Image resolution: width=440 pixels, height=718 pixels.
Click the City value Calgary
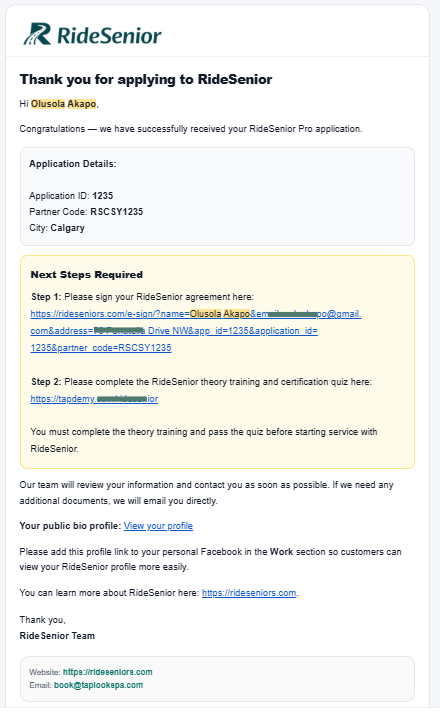click(x=67, y=228)
